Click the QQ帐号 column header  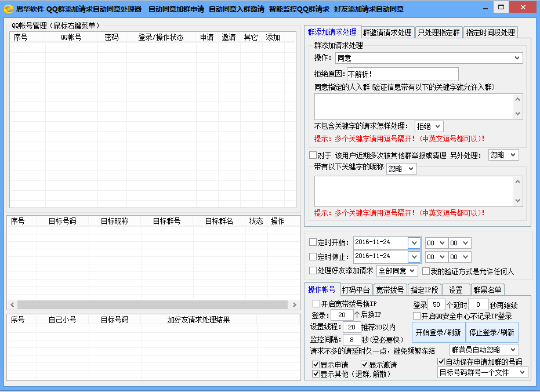[x=71, y=37]
